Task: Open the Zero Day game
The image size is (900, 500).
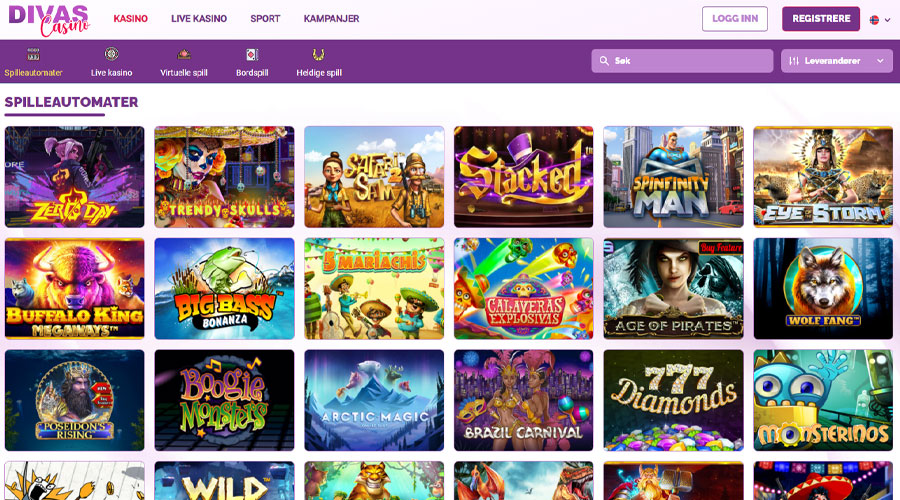Action: pos(75,177)
